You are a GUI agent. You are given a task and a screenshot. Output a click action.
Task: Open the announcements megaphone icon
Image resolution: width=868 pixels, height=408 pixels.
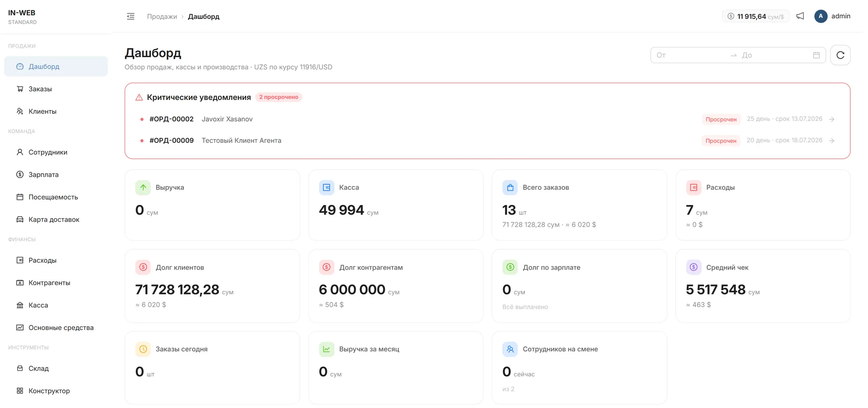pos(800,16)
